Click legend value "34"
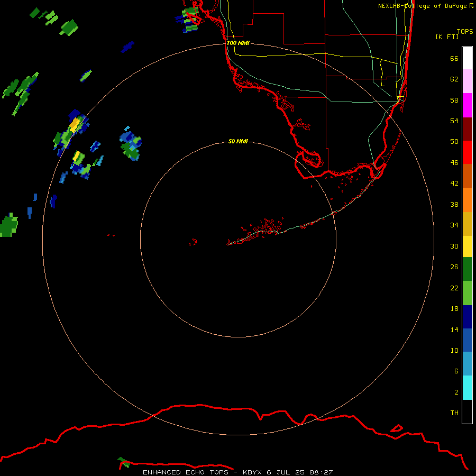 coord(454,225)
